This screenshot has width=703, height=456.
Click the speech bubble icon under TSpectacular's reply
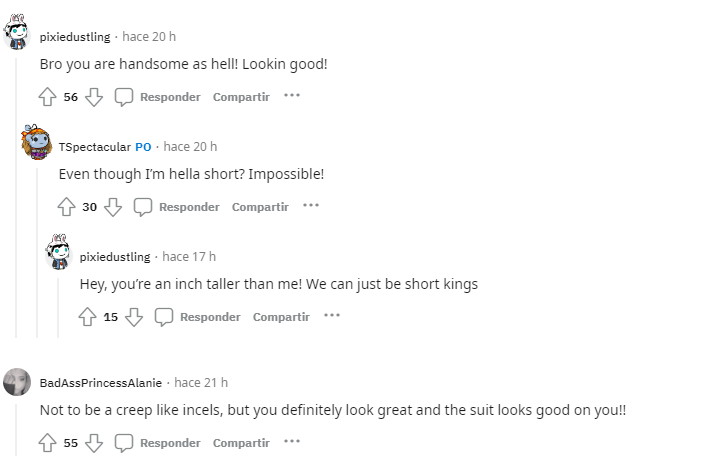pos(143,207)
